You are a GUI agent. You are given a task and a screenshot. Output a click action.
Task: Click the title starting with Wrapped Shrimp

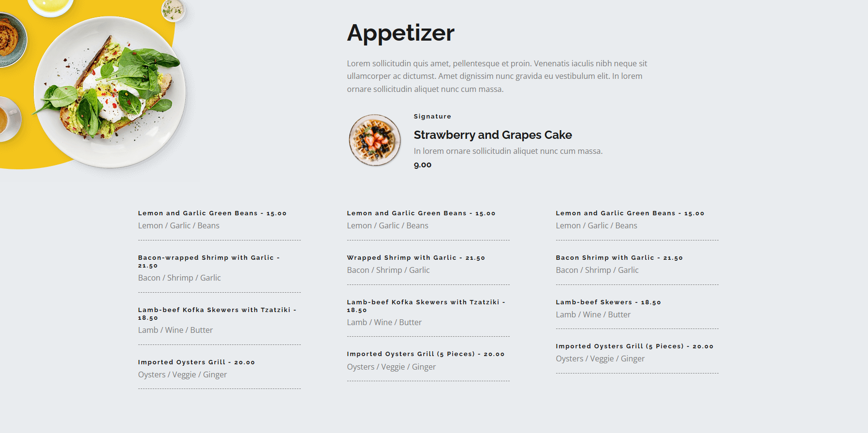(415, 258)
